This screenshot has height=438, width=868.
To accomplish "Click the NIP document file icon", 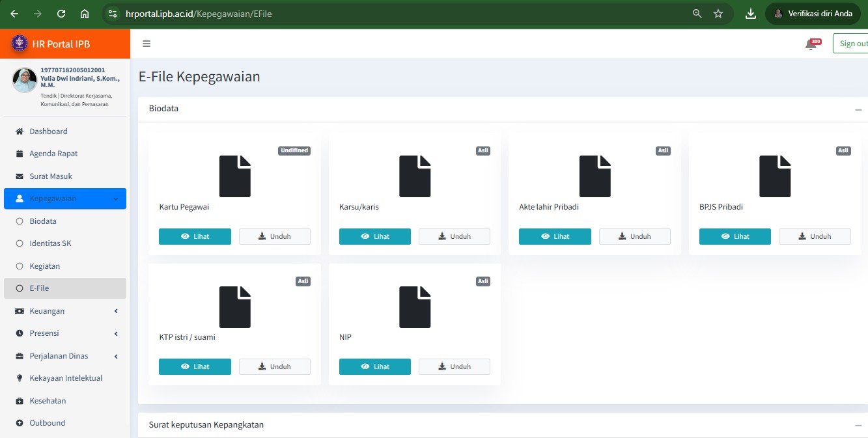I will click(415, 307).
